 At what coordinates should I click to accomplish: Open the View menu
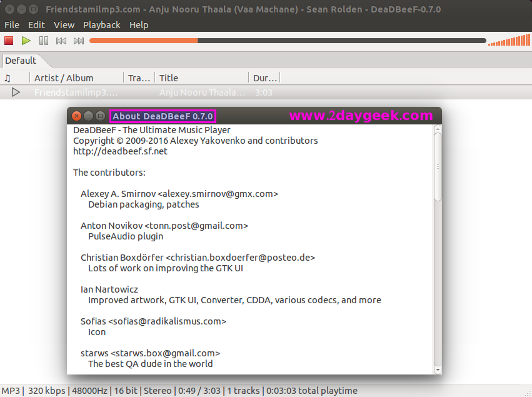[64, 25]
